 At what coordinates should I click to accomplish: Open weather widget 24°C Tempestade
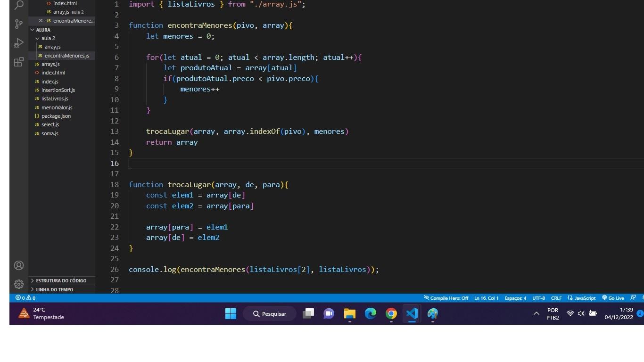[41, 313]
